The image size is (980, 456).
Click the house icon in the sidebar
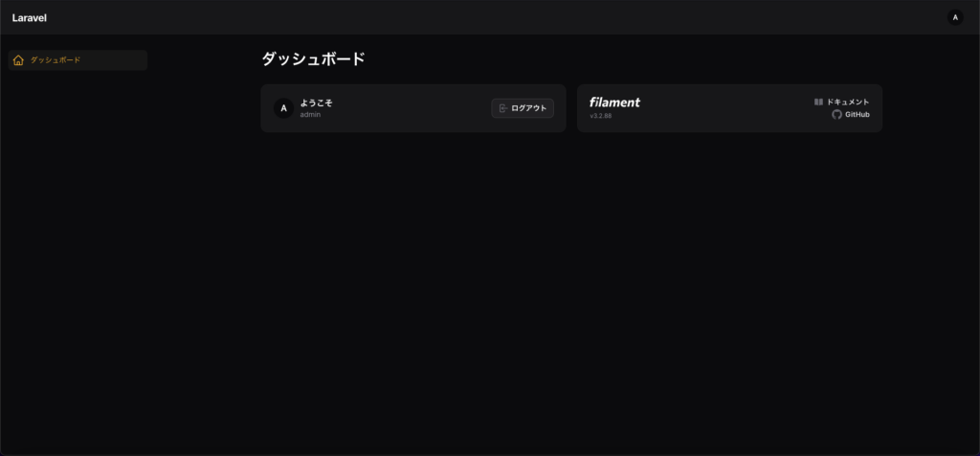click(x=18, y=60)
